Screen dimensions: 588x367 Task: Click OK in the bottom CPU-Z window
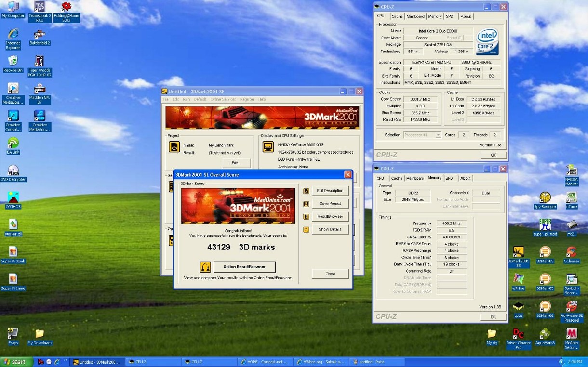[494, 317]
